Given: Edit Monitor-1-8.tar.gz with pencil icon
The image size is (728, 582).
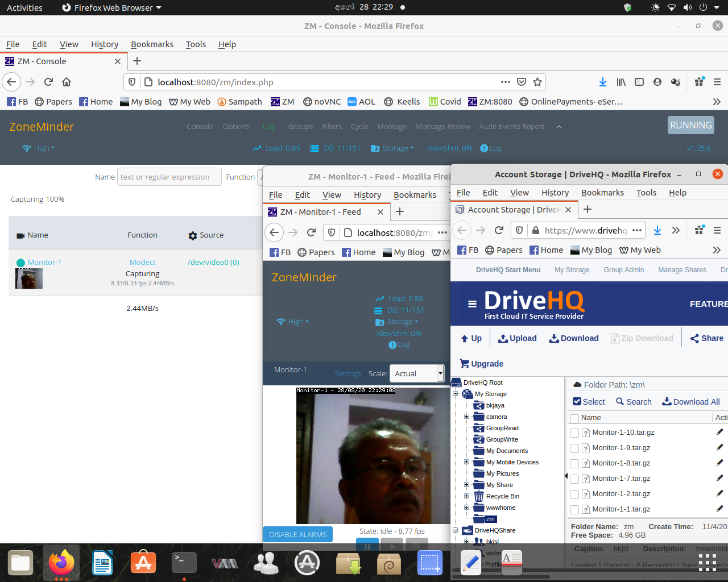Looking at the screenshot, I should (x=719, y=463).
